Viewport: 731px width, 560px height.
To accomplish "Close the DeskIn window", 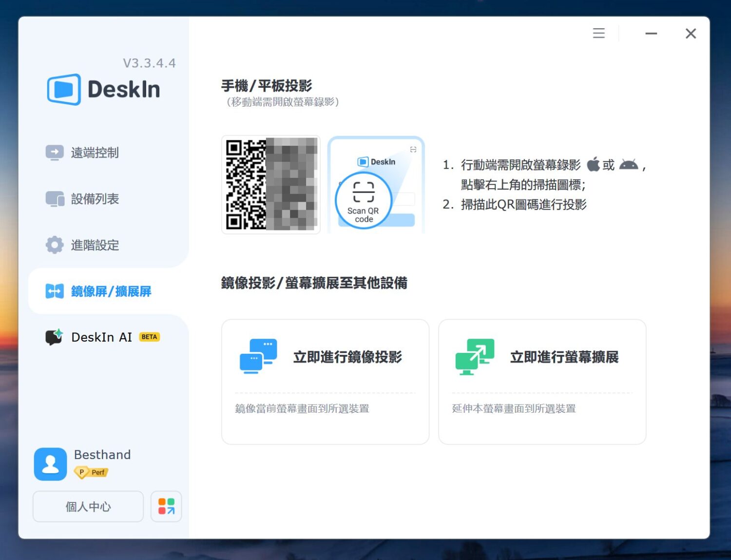I will coord(691,33).
